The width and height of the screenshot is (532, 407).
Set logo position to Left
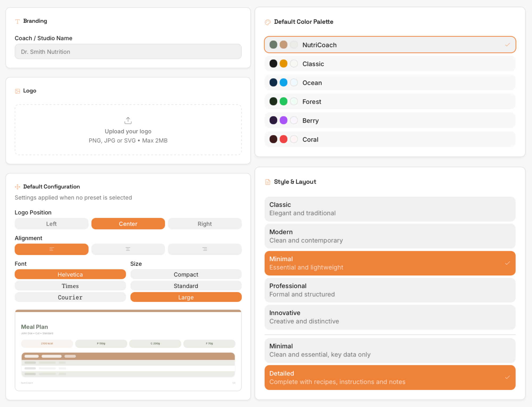point(52,224)
